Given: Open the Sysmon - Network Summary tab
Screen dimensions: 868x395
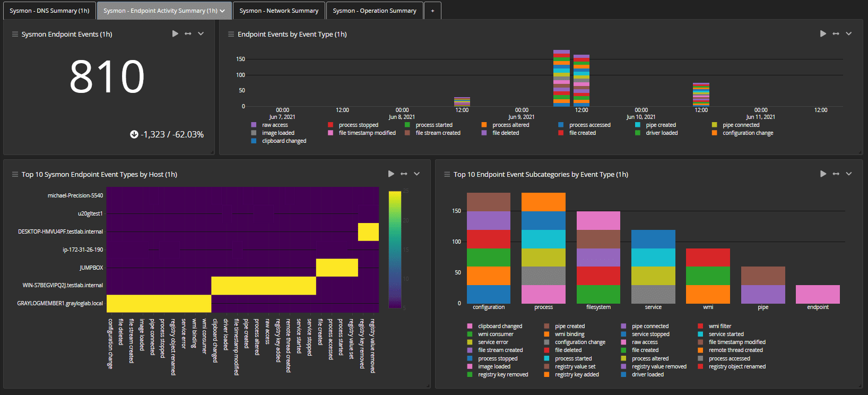Looking at the screenshot, I should pos(279,11).
